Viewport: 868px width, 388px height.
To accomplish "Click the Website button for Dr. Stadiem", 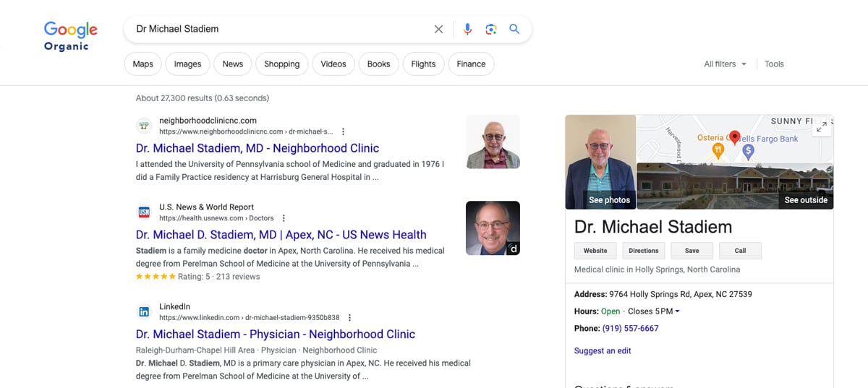I will (595, 251).
